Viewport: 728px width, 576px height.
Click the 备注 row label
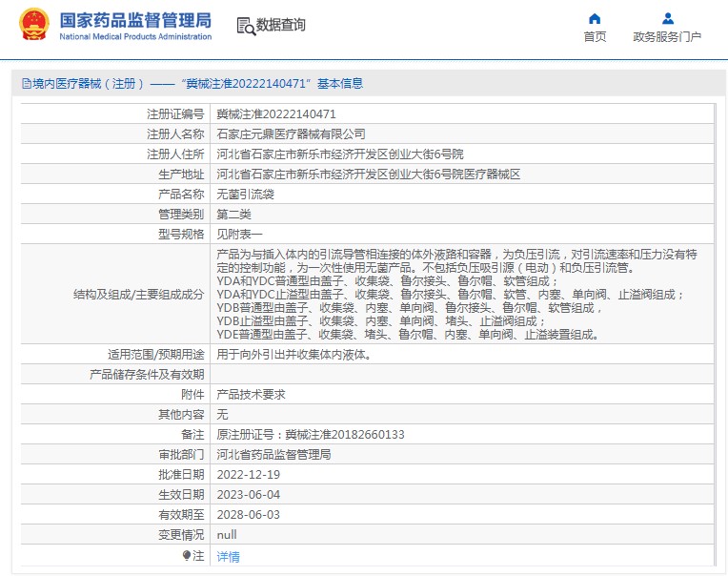192,434
